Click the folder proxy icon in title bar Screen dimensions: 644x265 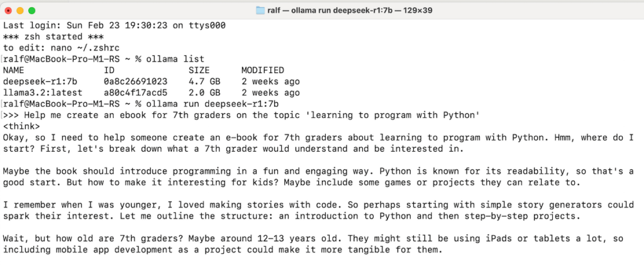click(x=261, y=11)
